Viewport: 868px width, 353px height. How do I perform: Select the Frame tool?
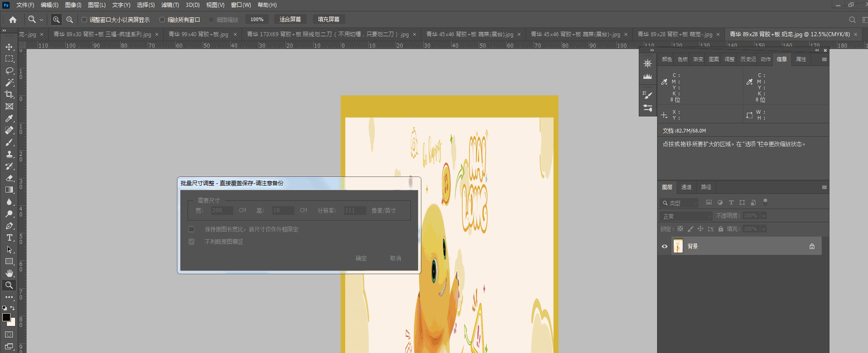tap(9, 106)
